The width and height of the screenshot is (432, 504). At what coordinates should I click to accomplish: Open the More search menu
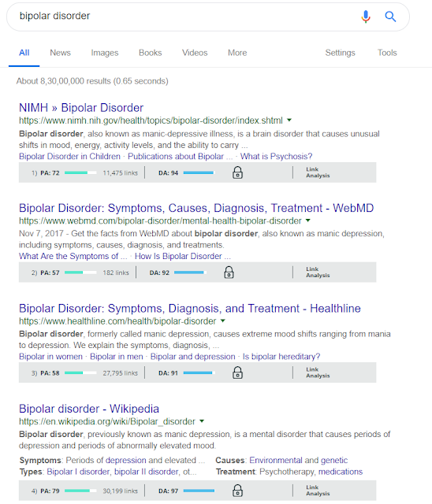pyautogui.click(x=237, y=53)
